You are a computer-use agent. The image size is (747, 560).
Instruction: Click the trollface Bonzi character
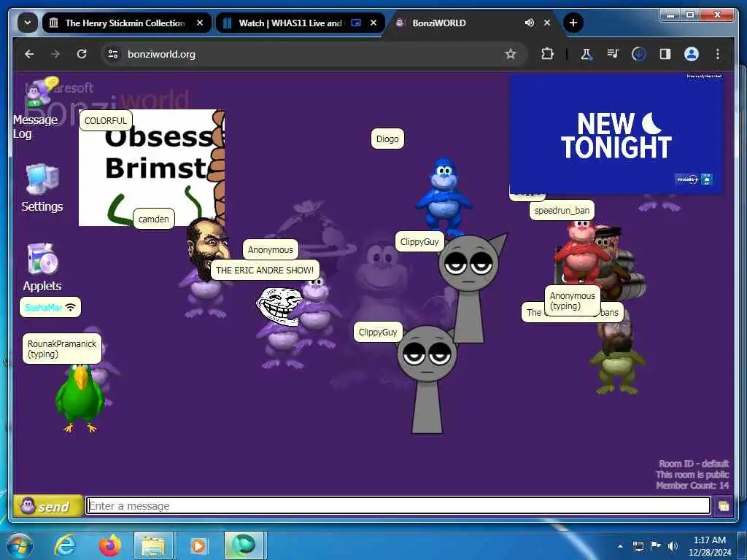click(x=281, y=327)
